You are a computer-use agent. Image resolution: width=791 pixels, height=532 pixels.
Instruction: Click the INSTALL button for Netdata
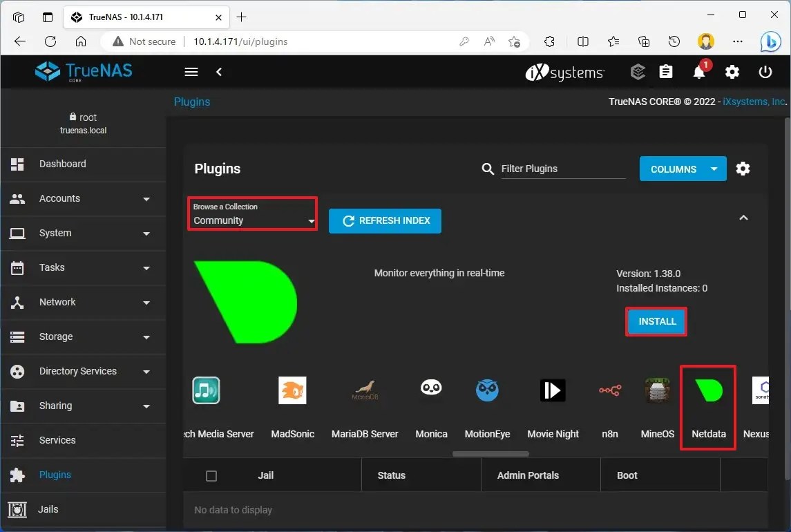click(656, 321)
